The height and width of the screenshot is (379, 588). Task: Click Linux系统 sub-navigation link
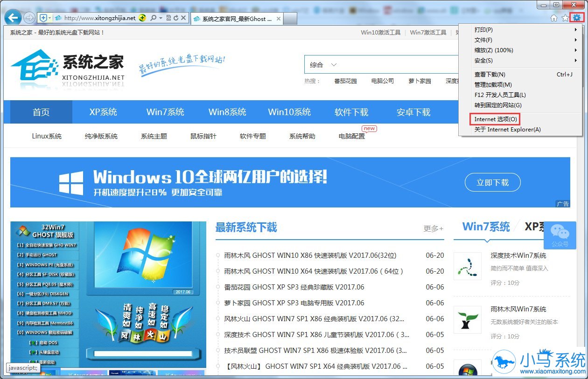click(47, 136)
